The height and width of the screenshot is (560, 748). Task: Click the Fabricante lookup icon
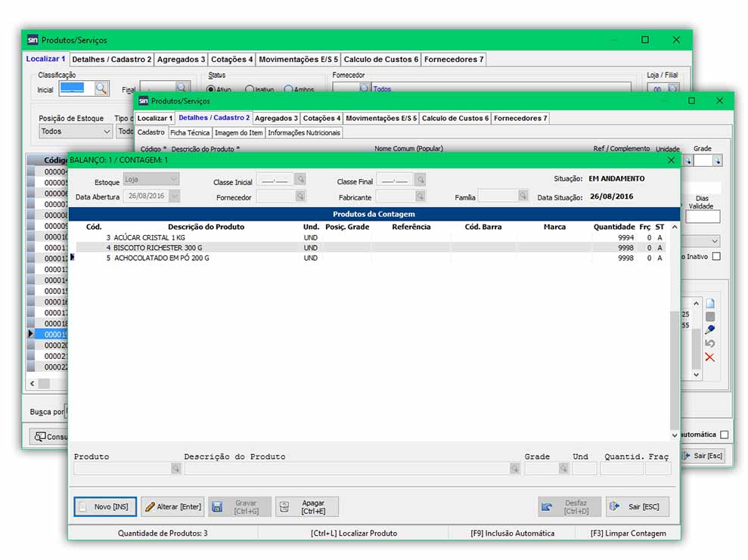point(420,196)
